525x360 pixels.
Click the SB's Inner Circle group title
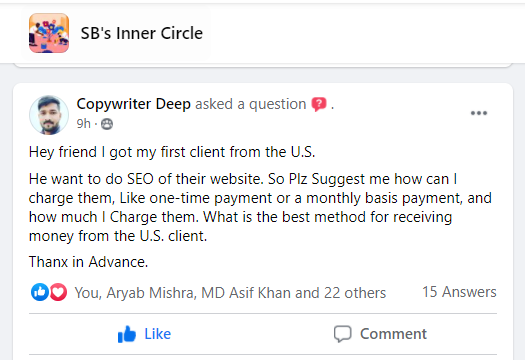tap(142, 33)
